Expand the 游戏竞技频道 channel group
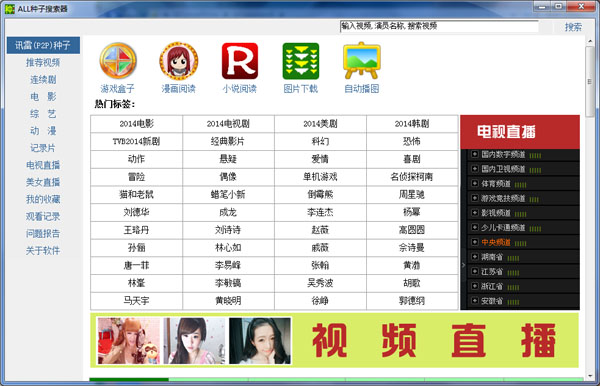Screen dimensions: 600x386 click(x=475, y=198)
